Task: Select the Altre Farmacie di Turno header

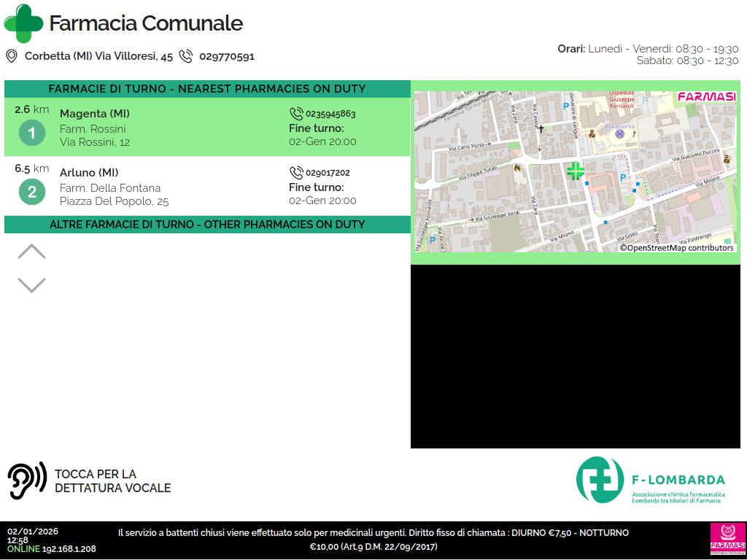Action: click(x=207, y=225)
